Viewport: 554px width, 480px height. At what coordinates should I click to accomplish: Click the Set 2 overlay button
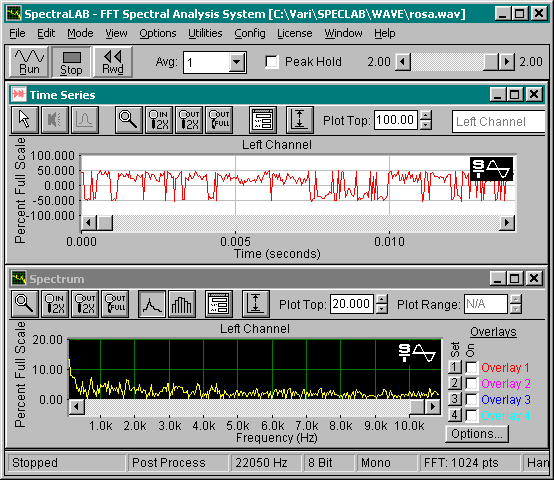click(454, 383)
